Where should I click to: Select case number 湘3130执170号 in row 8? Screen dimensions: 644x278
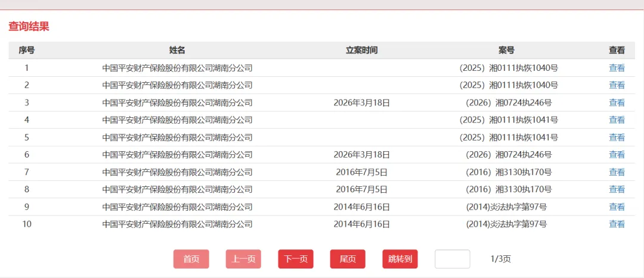pos(509,189)
